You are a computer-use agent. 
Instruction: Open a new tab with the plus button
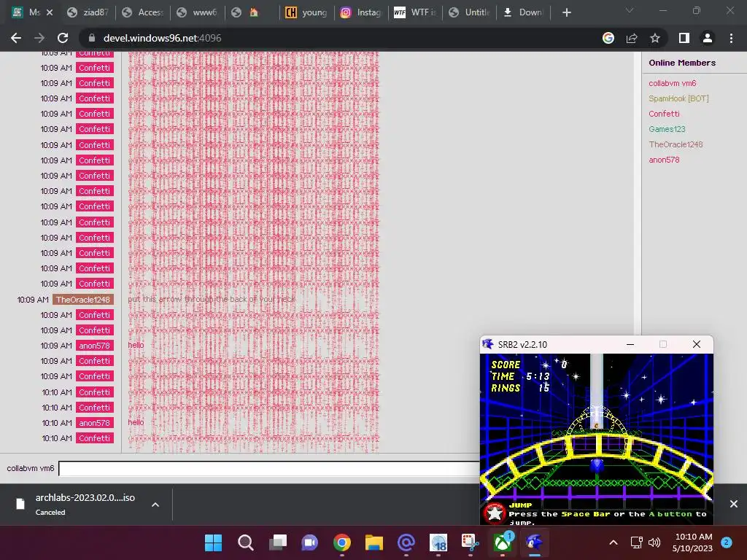click(566, 12)
